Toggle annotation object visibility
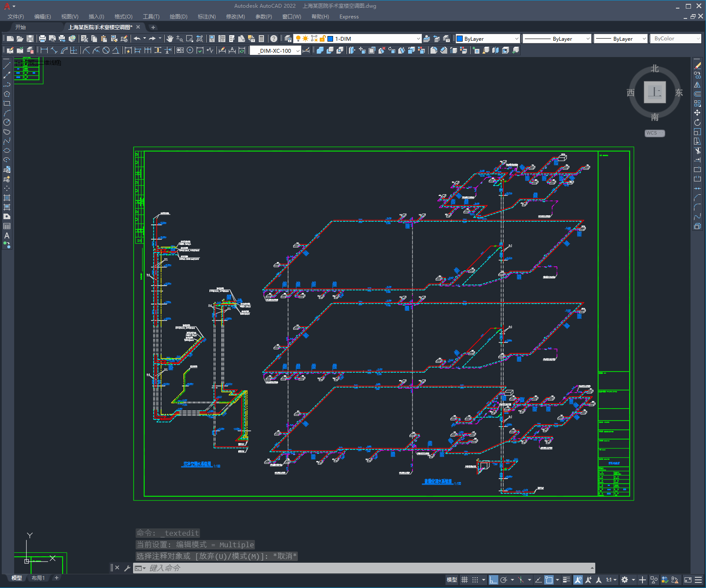 578,580
